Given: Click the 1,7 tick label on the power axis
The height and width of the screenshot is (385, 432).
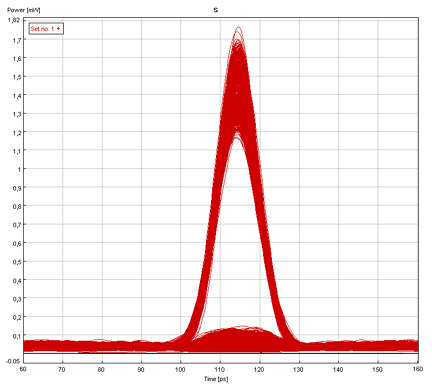Looking at the screenshot, I should click(x=17, y=40).
